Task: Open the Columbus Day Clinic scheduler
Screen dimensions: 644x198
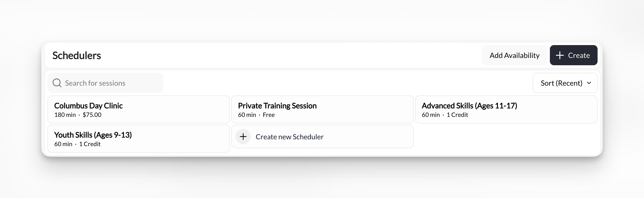Action: coord(138,109)
